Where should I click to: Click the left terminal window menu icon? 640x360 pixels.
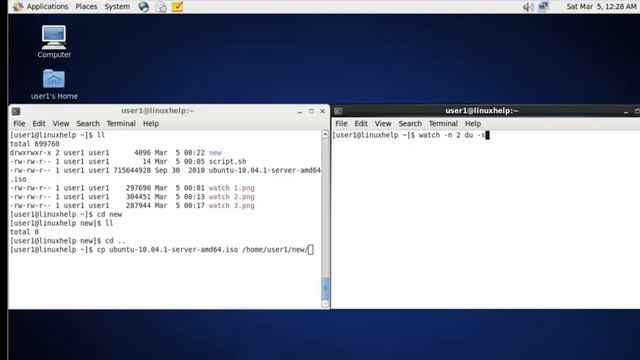click(16, 111)
